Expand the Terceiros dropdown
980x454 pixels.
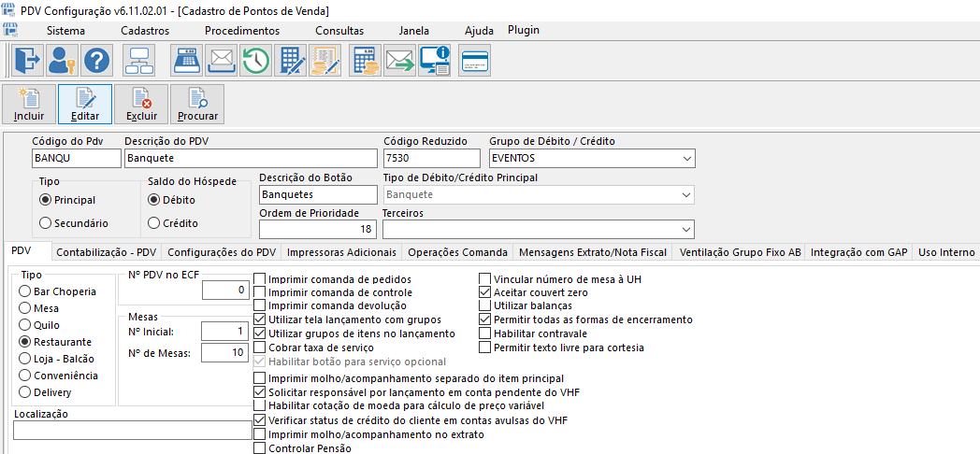687,229
